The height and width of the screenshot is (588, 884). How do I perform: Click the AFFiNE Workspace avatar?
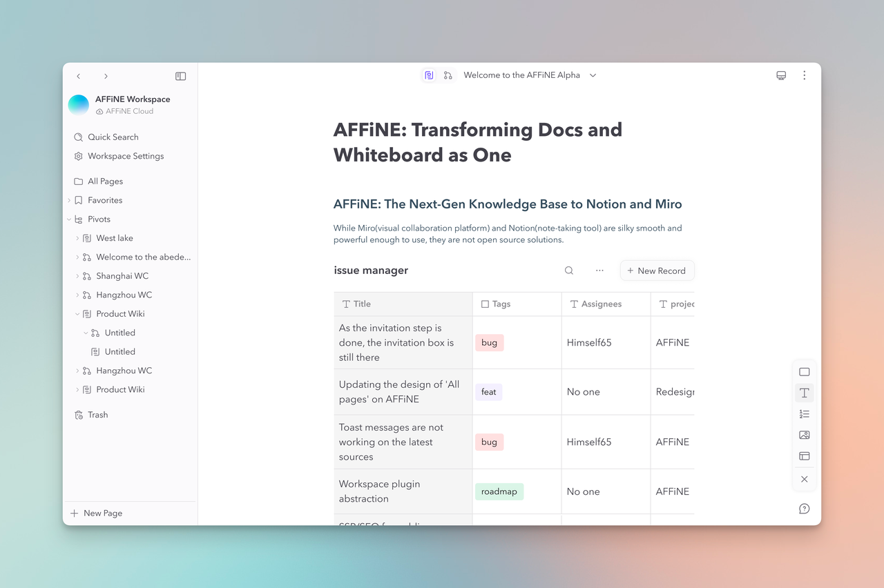(x=79, y=105)
